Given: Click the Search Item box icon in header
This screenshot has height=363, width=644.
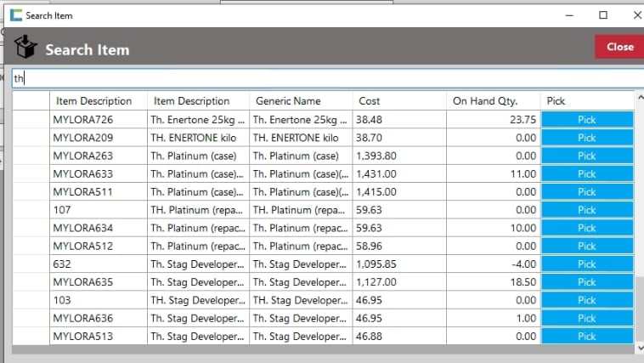Looking at the screenshot, I should [x=26, y=48].
